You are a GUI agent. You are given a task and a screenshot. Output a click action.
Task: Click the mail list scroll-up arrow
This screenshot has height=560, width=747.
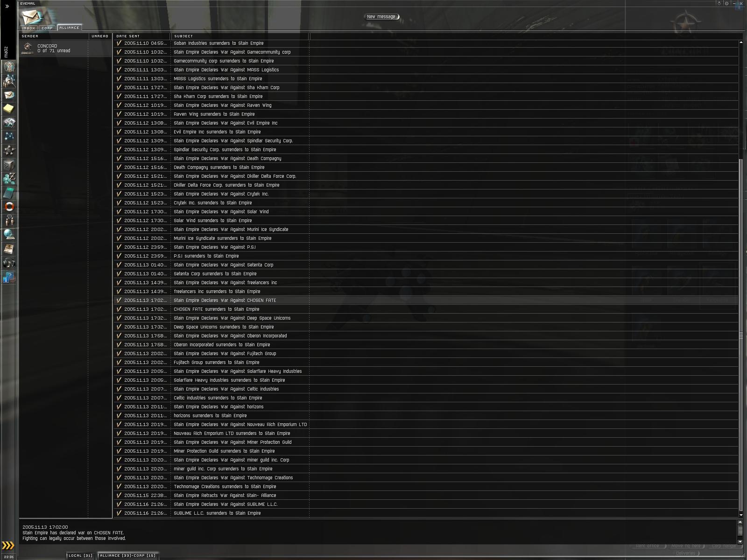pos(741,42)
